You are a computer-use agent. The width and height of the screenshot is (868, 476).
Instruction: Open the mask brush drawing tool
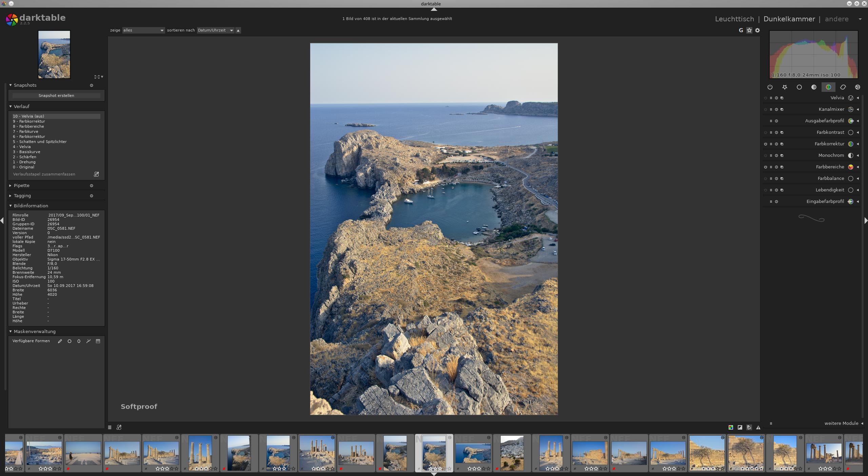(60, 341)
